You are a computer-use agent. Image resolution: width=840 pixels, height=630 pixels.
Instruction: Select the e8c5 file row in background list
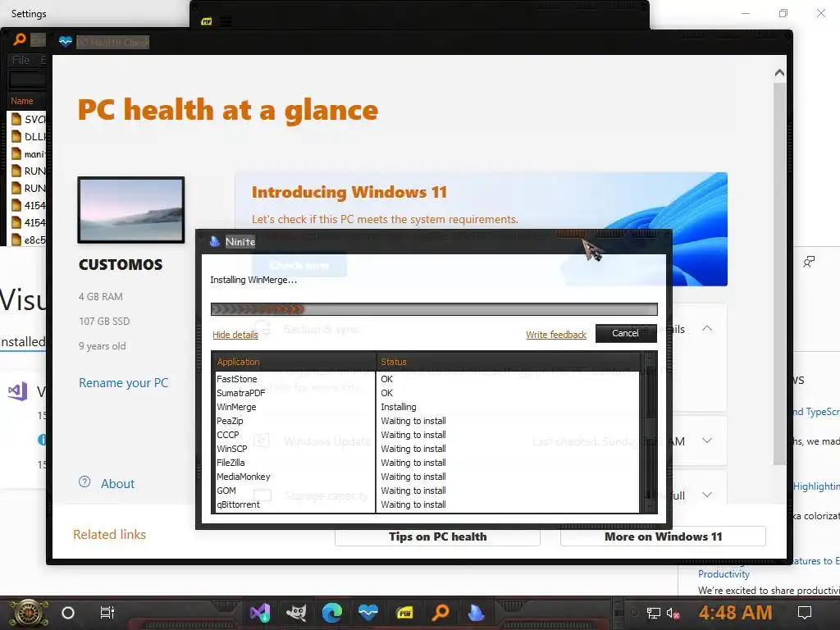pyautogui.click(x=29, y=240)
